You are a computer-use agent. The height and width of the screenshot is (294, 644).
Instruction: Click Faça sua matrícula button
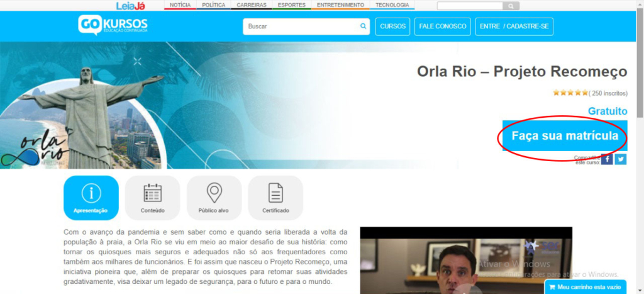pyautogui.click(x=565, y=136)
